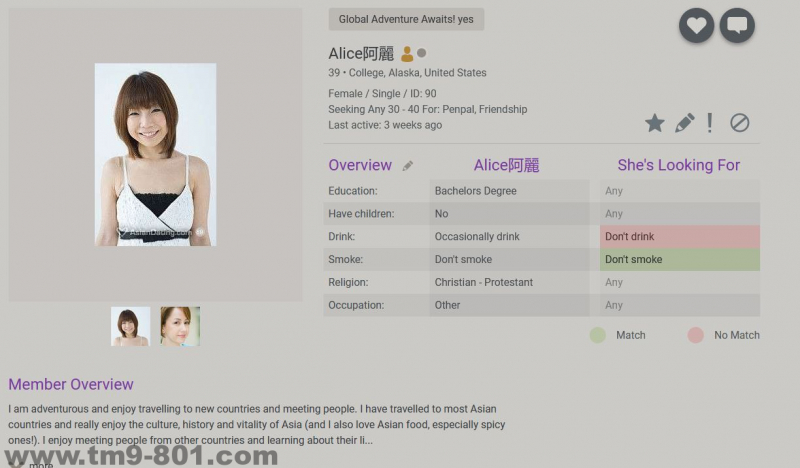The width and height of the screenshot is (800, 468).
Task: Select the second profile photo thumbnail
Action: tap(180, 326)
